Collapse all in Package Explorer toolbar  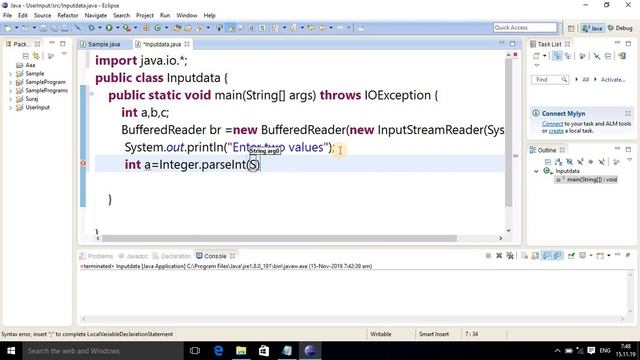pos(26,56)
